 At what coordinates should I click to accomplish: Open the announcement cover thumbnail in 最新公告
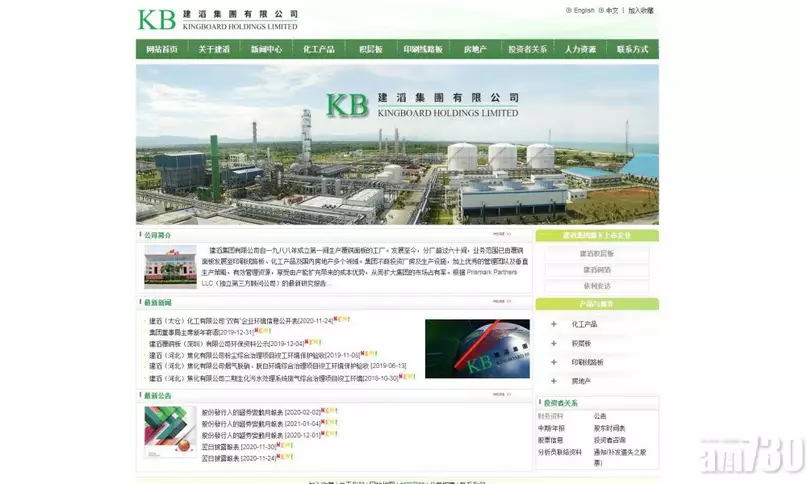click(x=170, y=431)
